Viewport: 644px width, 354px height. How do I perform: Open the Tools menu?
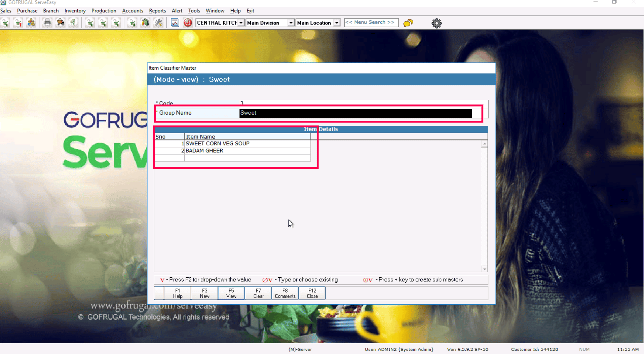tap(194, 11)
